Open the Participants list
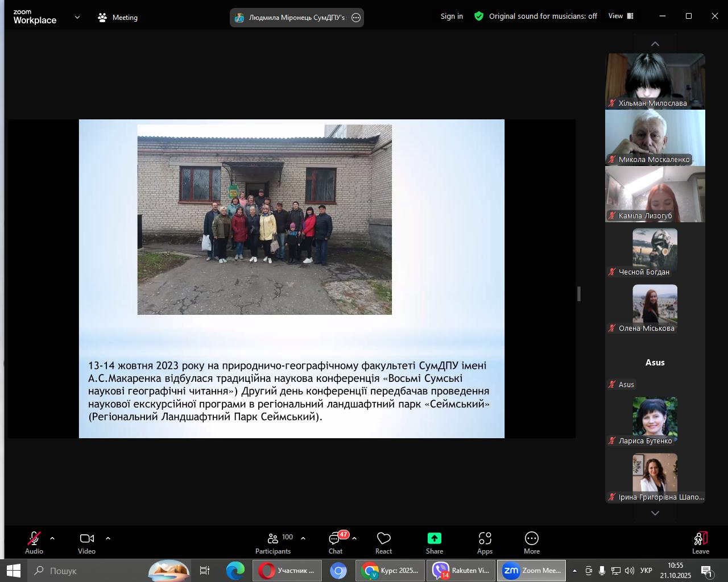This screenshot has height=582, width=728. point(274,542)
